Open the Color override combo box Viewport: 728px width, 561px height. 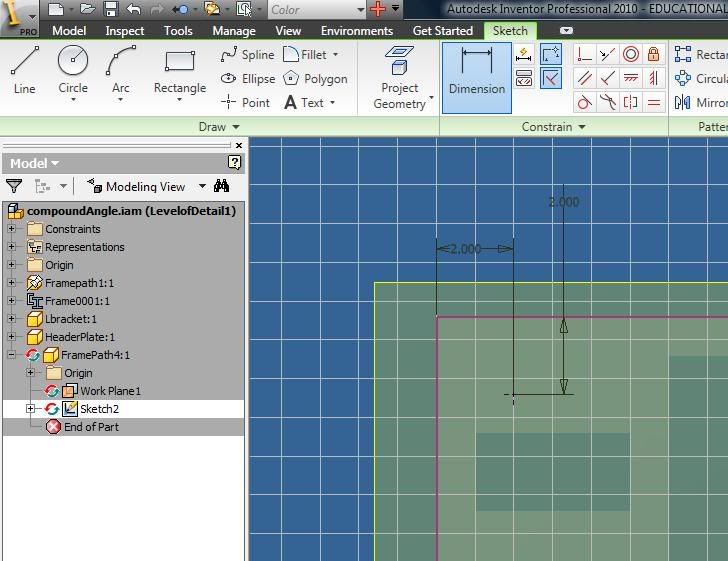click(x=317, y=10)
